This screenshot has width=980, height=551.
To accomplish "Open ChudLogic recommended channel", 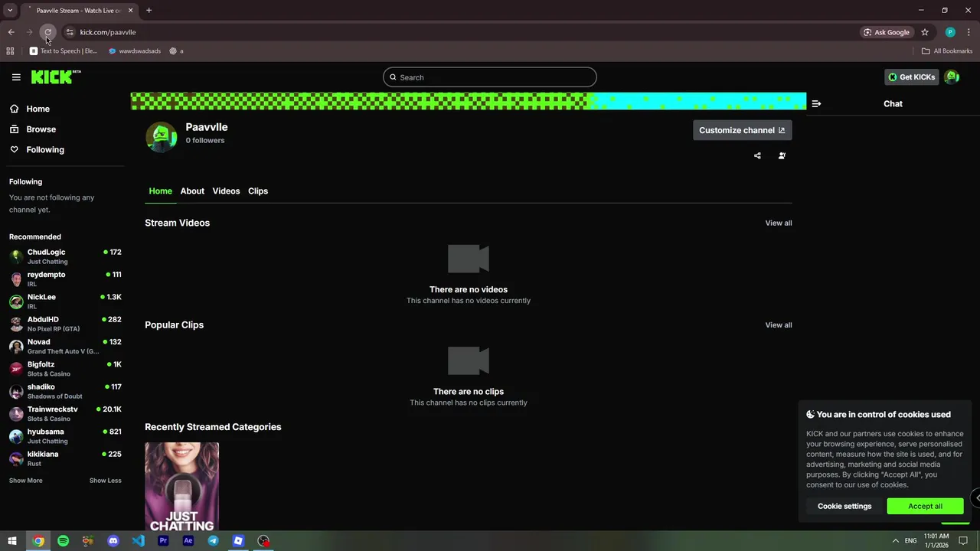I will pyautogui.click(x=65, y=256).
